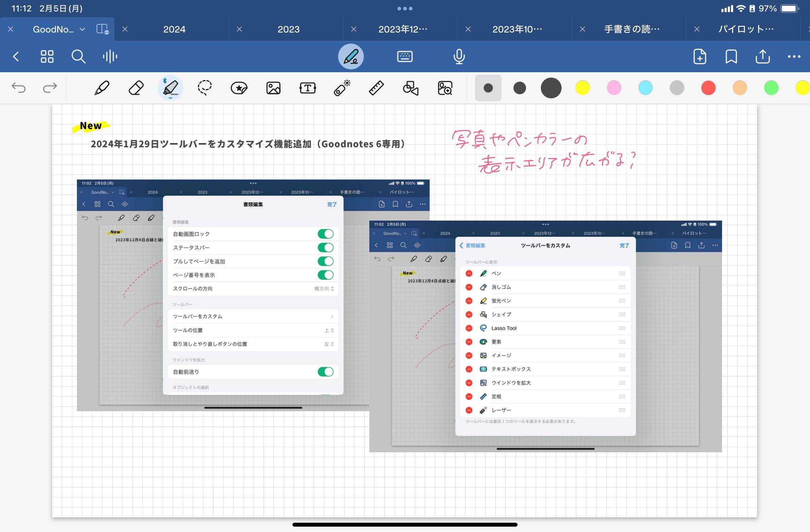The height and width of the screenshot is (532, 810).
Task: Select the pink handwritten note 写真やペンカラーの
Action: (x=520, y=139)
